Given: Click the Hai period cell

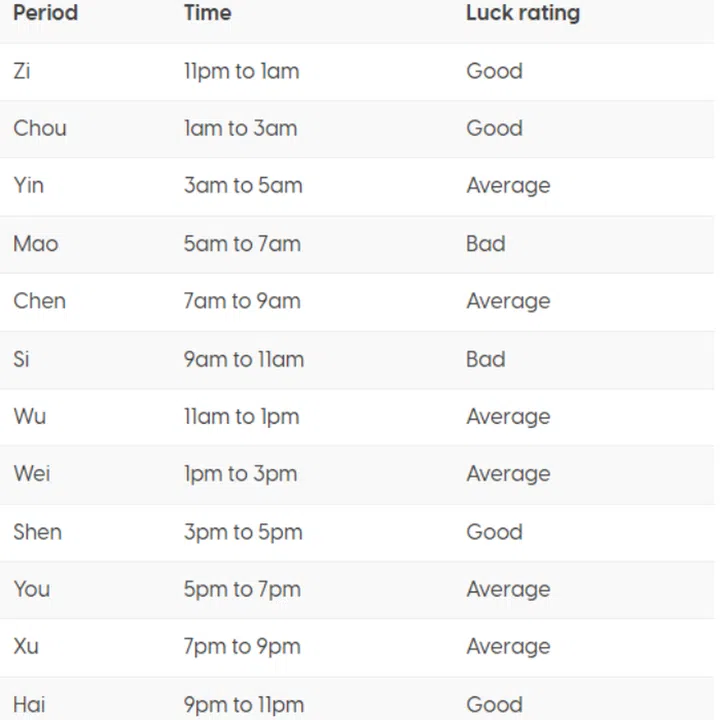Looking at the screenshot, I should pyautogui.click(x=29, y=704).
